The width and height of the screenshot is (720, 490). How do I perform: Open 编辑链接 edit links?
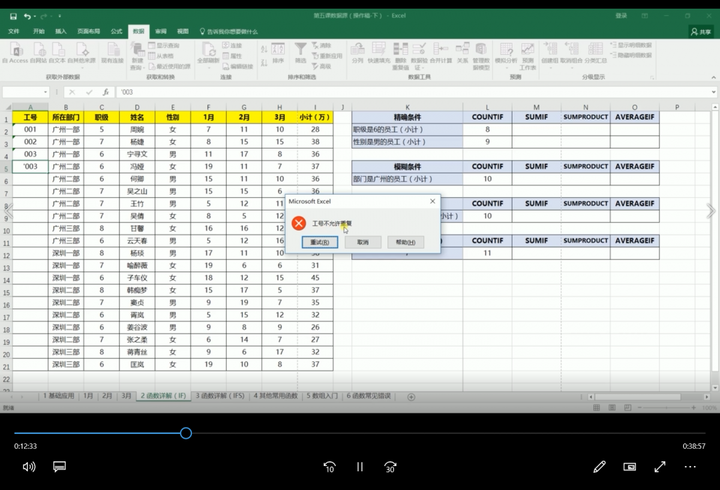[x=238, y=66]
